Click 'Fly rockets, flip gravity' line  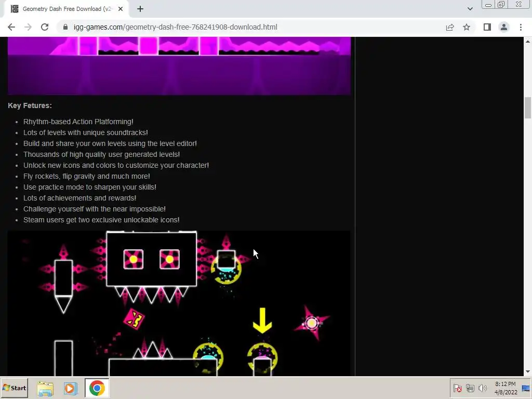(87, 176)
